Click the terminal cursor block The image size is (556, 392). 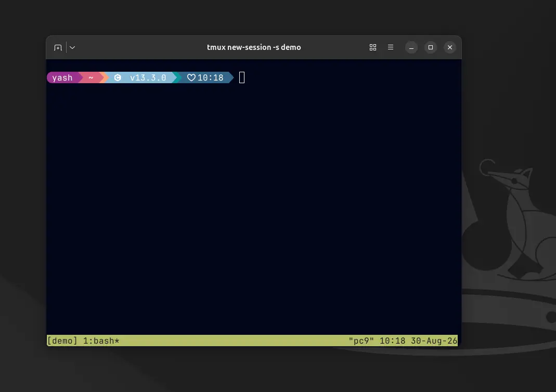[242, 77]
